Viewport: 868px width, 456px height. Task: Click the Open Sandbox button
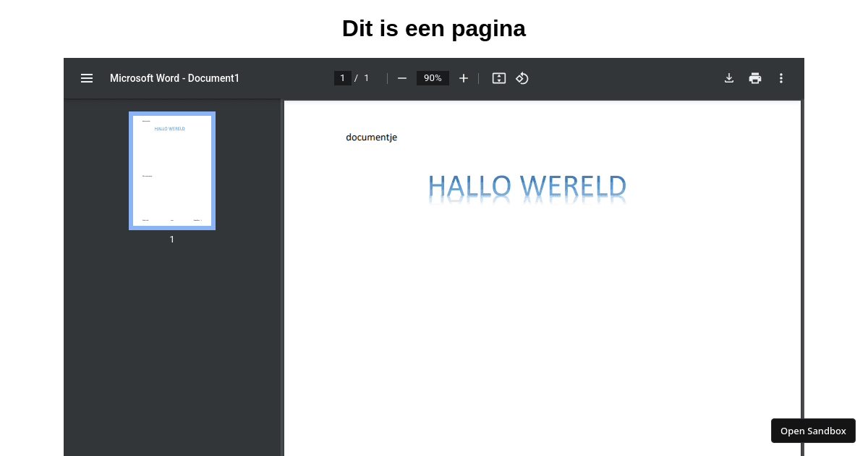tap(813, 431)
